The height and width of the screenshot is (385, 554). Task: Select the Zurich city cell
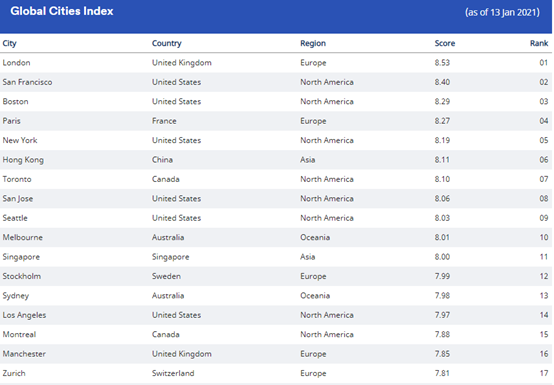click(x=14, y=374)
